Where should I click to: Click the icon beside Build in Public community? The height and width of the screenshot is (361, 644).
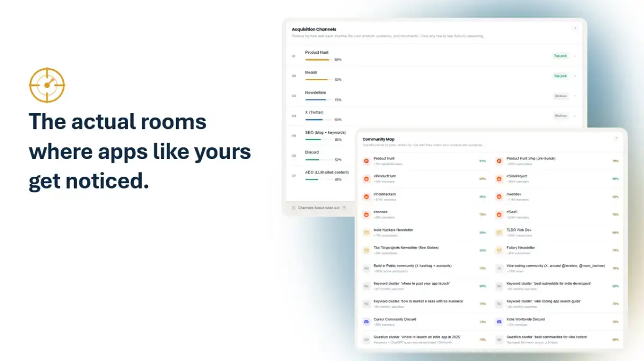click(367, 268)
